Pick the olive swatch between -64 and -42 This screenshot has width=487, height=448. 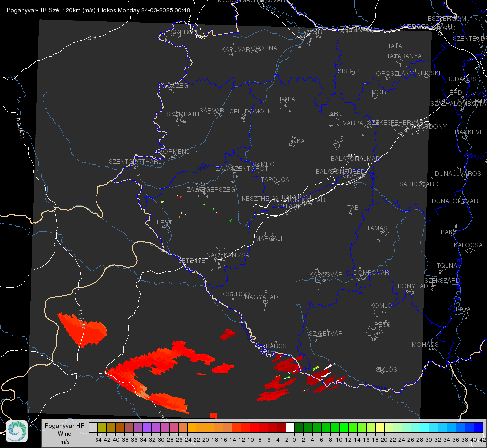click(x=102, y=427)
